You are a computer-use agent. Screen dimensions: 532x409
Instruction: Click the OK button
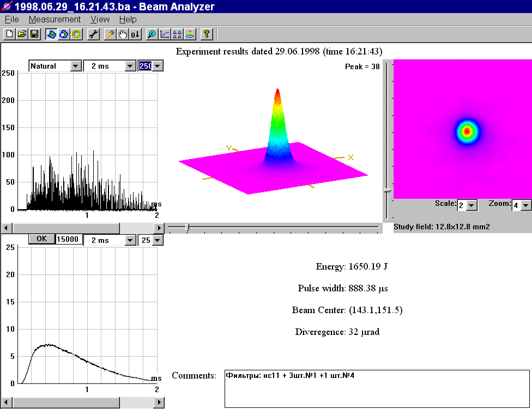click(x=41, y=239)
